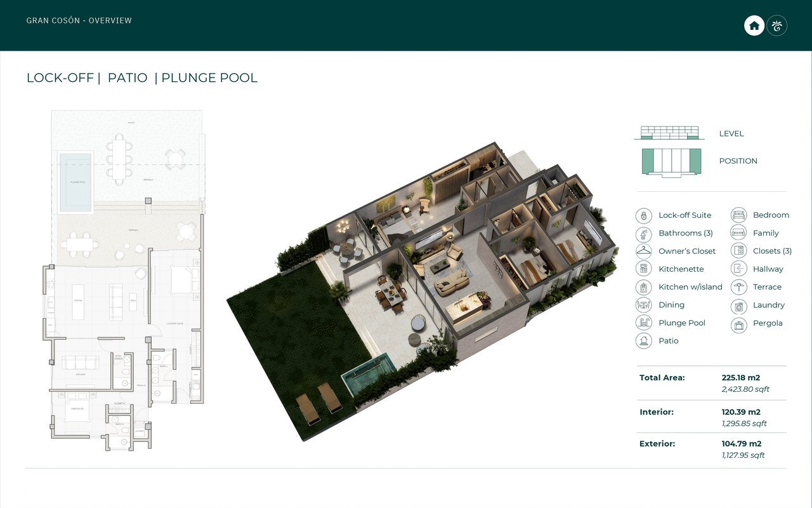Click the Dining icon
This screenshot has height=508, width=812.
point(644,305)
